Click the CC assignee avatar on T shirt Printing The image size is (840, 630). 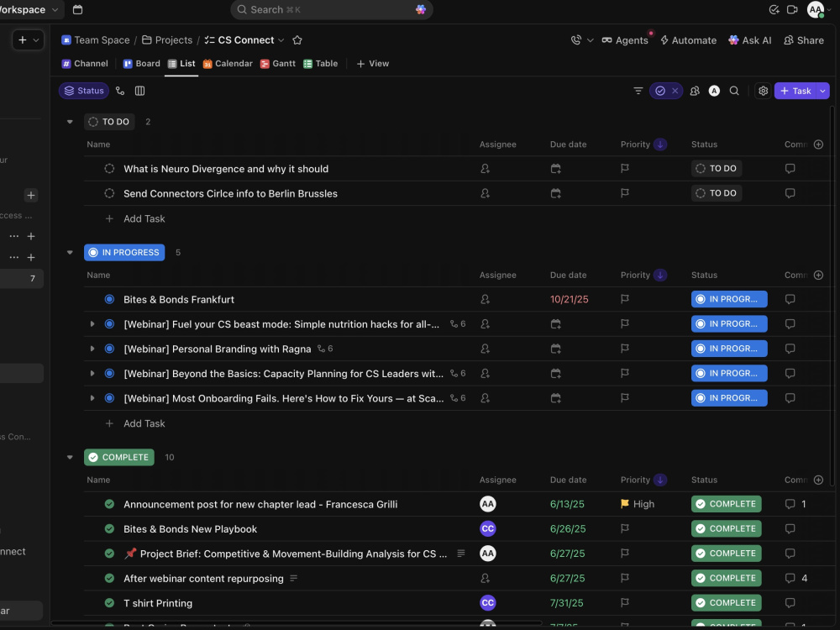(x=487, y=603)
